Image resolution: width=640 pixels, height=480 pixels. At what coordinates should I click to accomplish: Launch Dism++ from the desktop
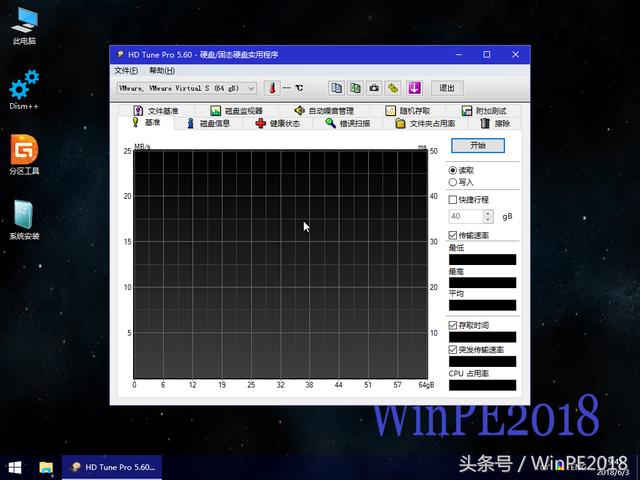[24, 89]
